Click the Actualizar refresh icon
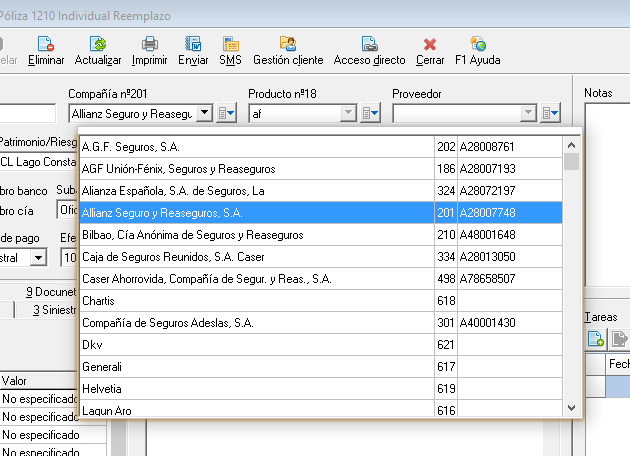The height and width of the screenshot is (456, 630). click(x=98, y=44)
